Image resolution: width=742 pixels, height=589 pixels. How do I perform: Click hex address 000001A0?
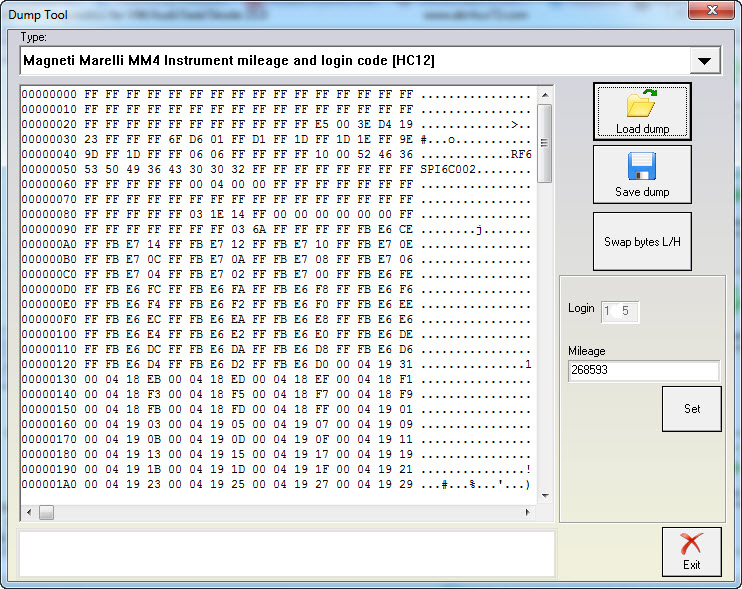(x=49, y=484)
